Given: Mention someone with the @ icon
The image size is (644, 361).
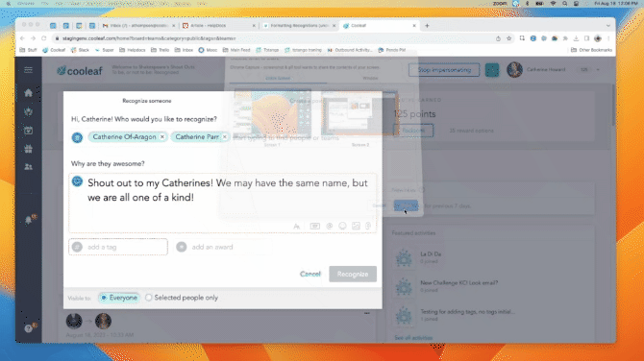Looking at the screenshot, I should pos(330,226).
